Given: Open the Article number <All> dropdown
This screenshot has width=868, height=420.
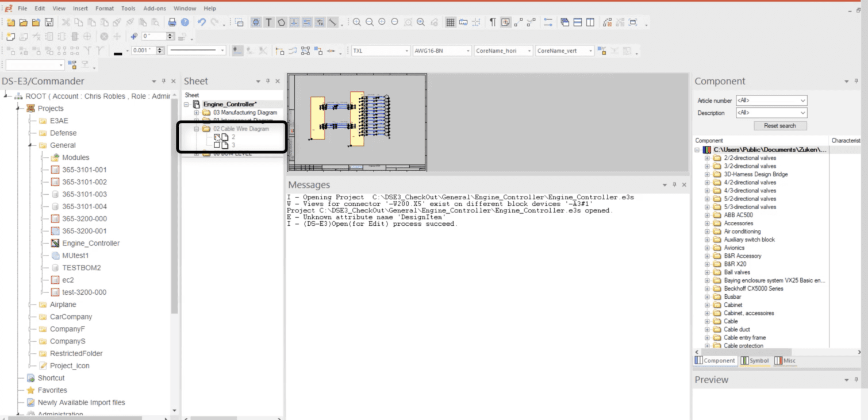Looking at the screenshot, I should (803, 101).
